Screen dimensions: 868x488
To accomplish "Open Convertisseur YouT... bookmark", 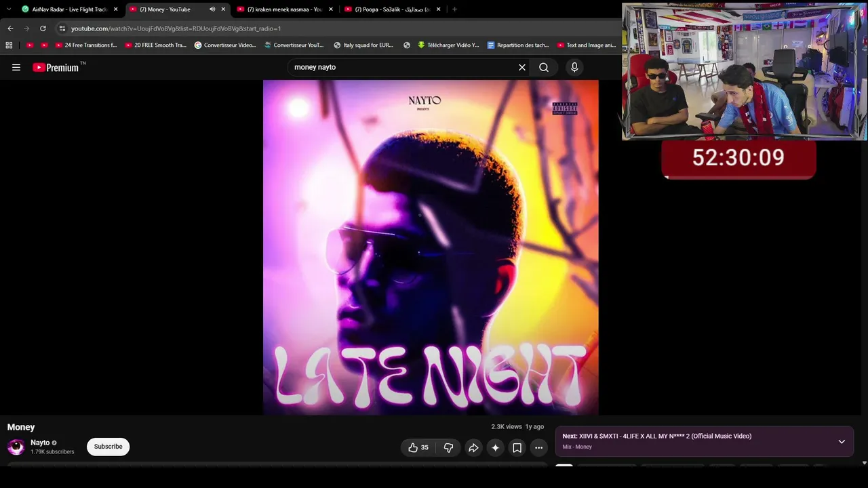I will 294,45.
